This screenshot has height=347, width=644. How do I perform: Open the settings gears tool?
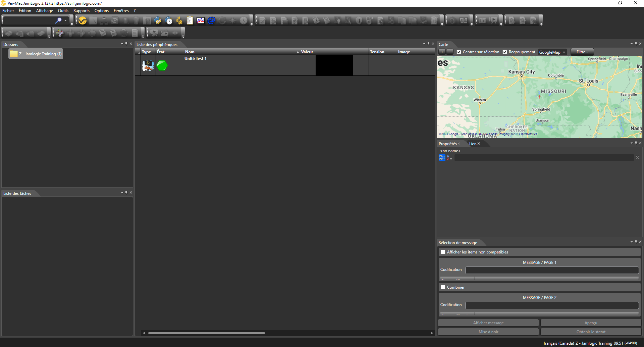(179, 20)
